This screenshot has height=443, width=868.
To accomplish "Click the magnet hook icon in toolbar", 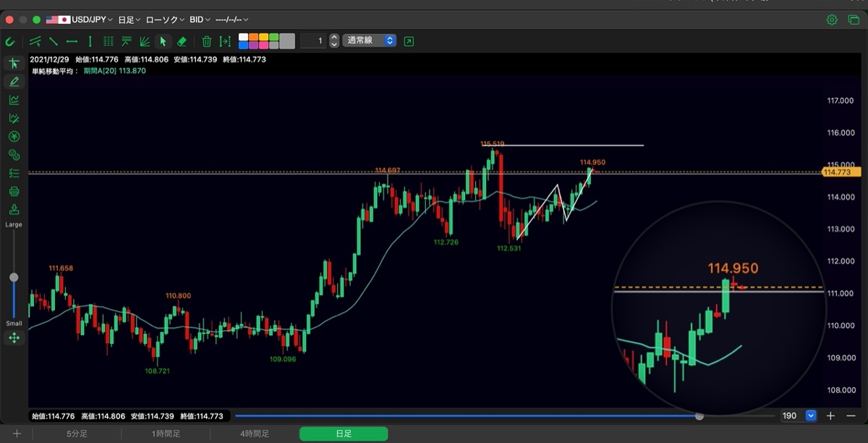I will (x=10, y=41).
